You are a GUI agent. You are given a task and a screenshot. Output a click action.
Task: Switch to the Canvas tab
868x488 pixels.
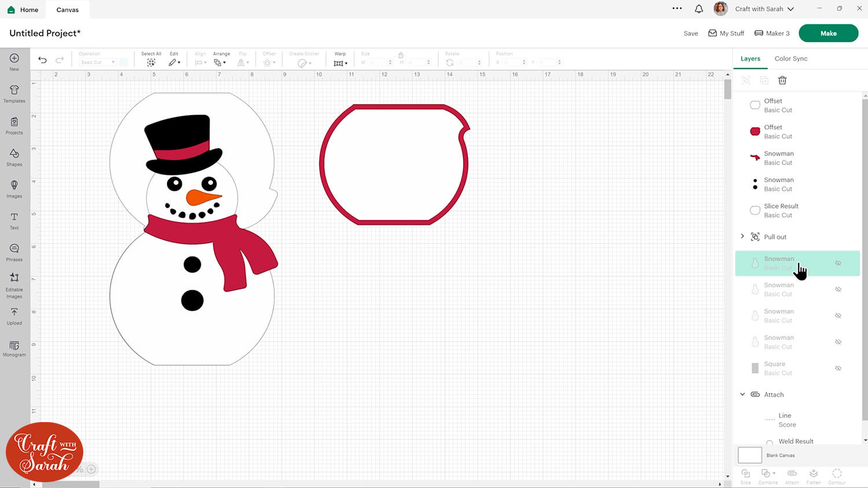(68, 10)
